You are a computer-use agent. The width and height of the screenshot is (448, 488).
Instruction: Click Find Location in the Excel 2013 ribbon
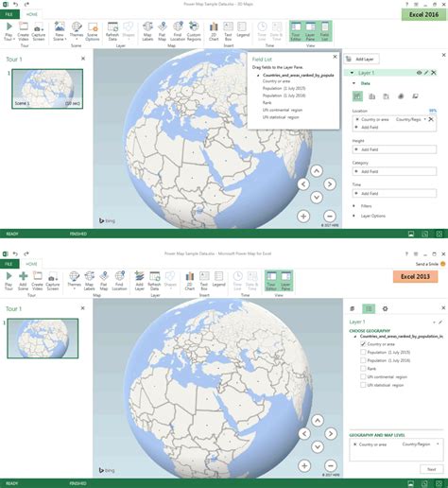(x=119, y=281)
